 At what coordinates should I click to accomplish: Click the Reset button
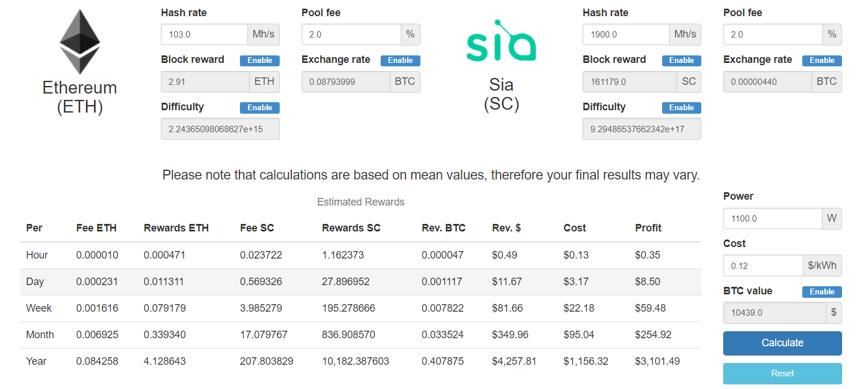point(783,373)
